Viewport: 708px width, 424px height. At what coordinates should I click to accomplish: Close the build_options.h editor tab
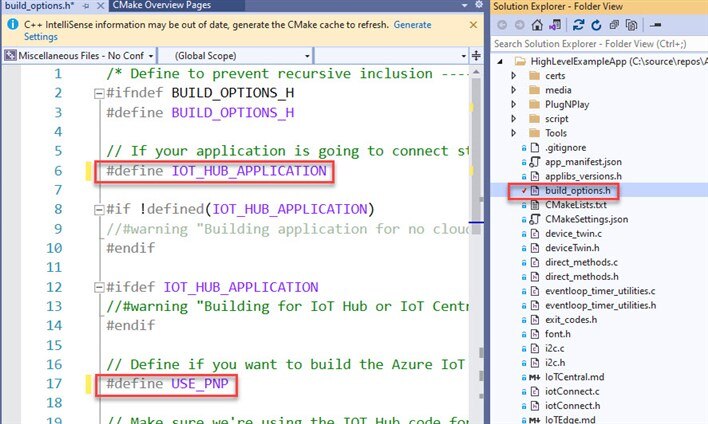click(x=96, y=6)
